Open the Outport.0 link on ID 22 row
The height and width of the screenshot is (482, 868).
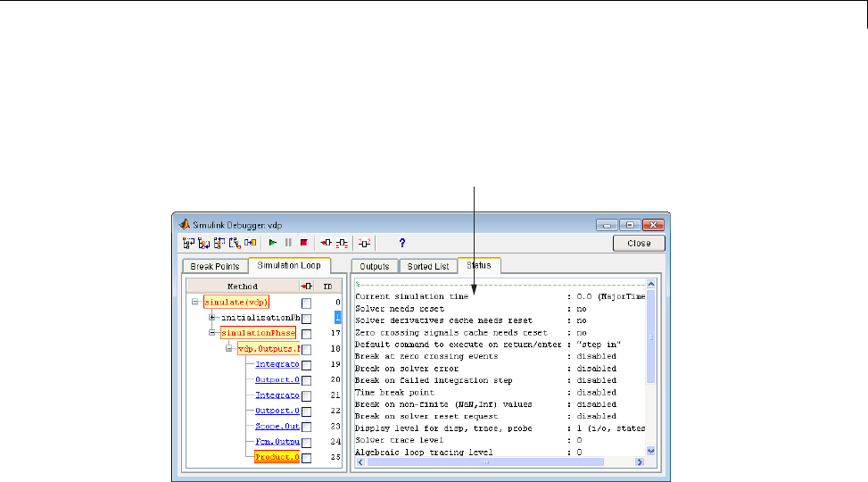(x=277, y=411)
